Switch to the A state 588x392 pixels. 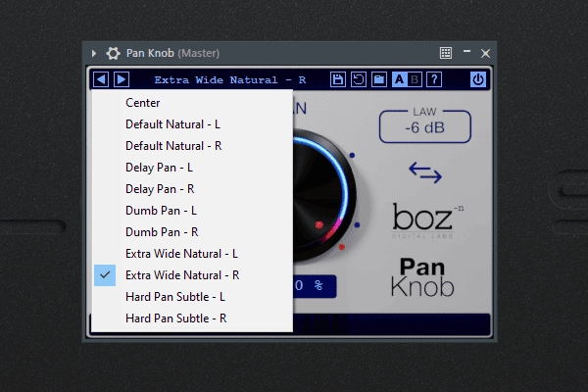click(x=400, y=79)
